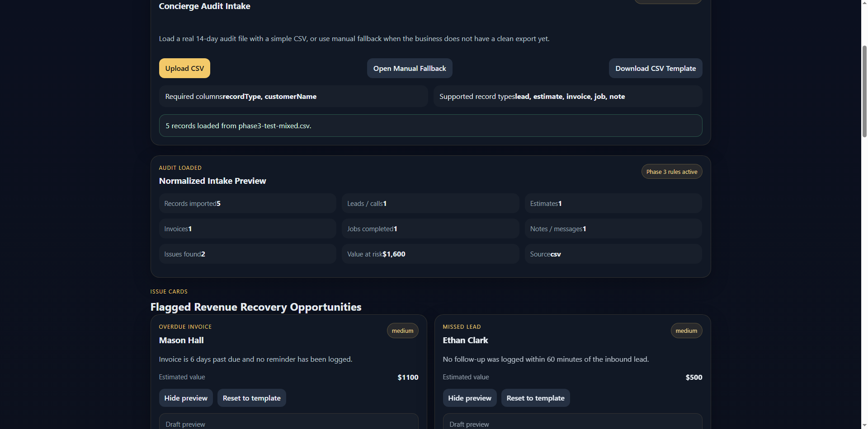Click the Normalized Intake Preview heading
Screen dimensions: 868x429
pos(212,181)
